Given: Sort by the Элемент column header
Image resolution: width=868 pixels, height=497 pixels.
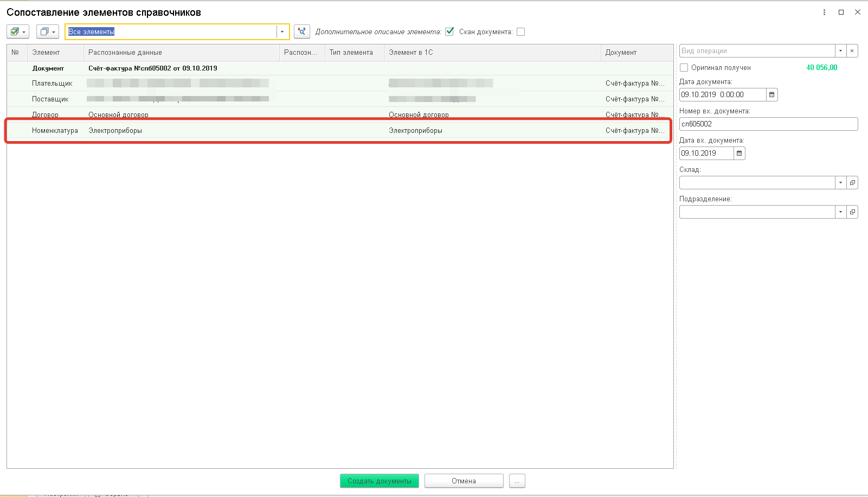Looking at the screenshot, I should pyautogui.click(x=56, y=53).
